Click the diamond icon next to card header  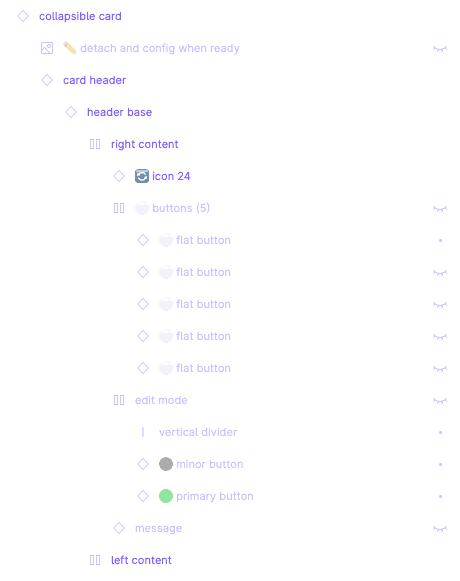tap(47, 80)
